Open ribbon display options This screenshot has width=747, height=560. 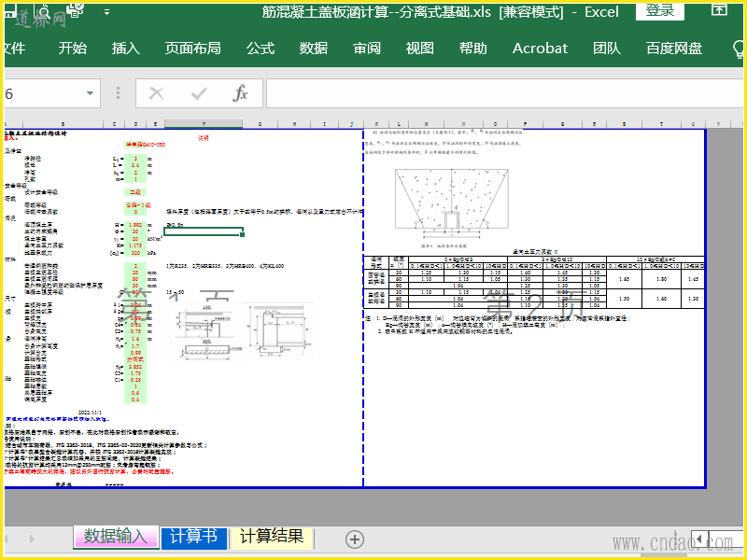coord(719,9)
